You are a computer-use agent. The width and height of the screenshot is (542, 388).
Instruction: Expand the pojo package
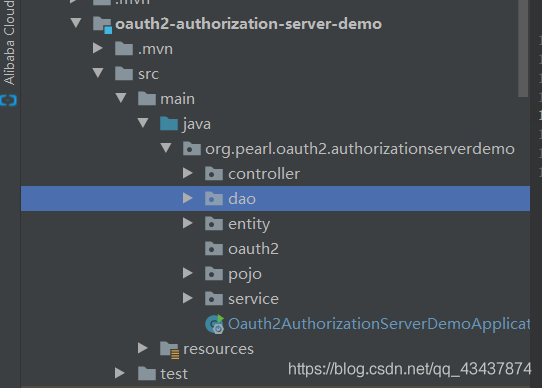tap(188, 273)
